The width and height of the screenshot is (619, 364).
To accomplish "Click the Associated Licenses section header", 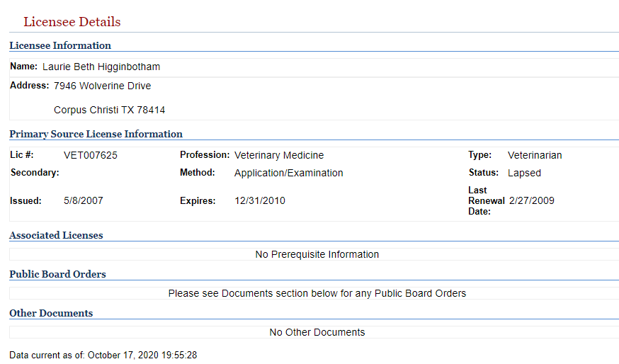I will pos(56,235).
